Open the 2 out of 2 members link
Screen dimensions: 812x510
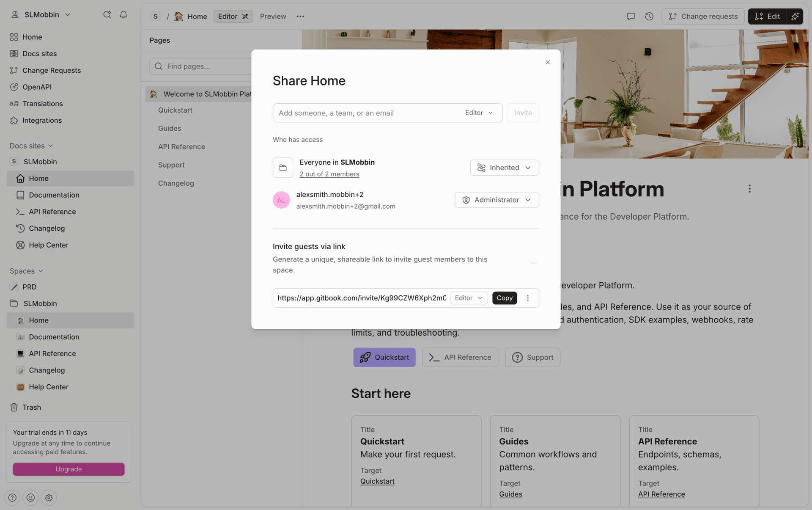(x=329, y=174)
